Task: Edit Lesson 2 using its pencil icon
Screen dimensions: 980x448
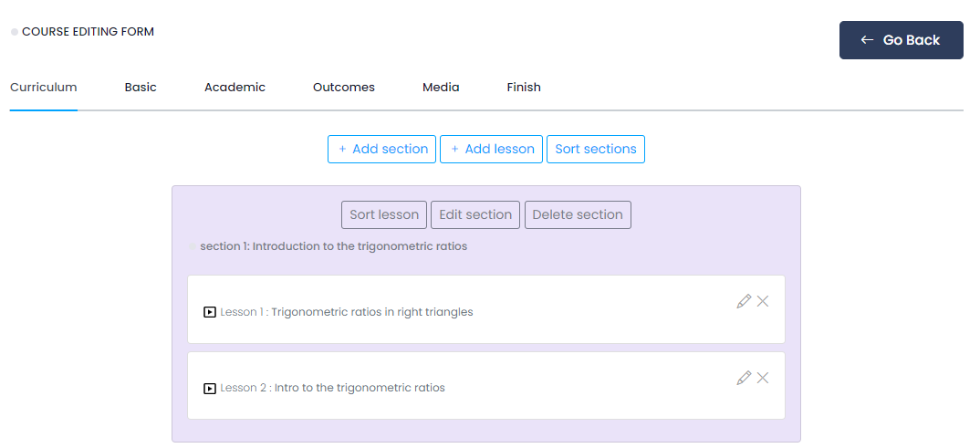Action: [x=744, y=378]
